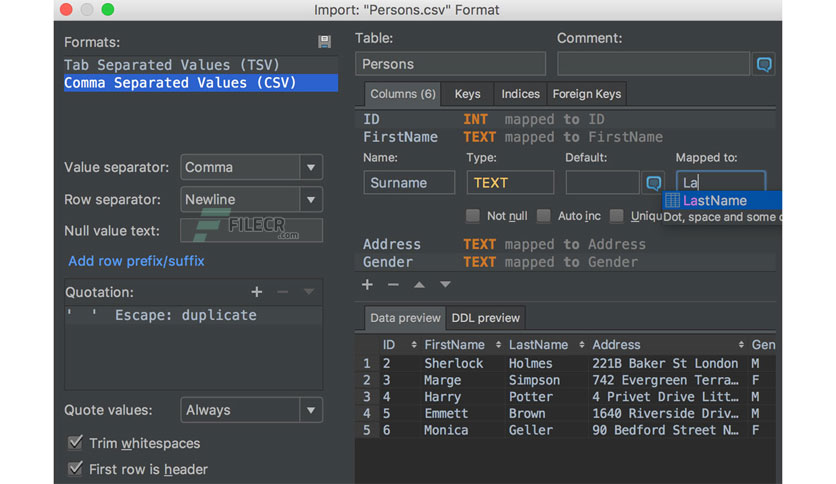
Task: Switch to the DDL preview tab
Action: pos(485,318)
